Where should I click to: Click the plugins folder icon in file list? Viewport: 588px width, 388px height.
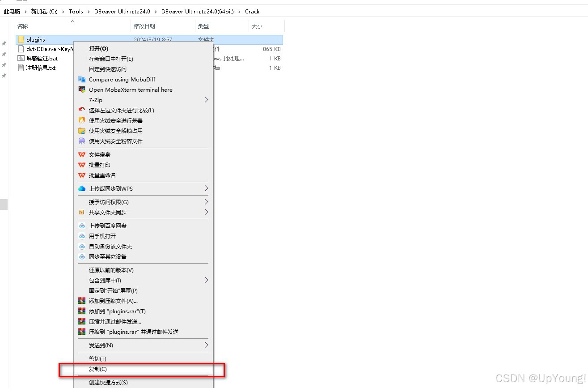[x=21, y=39]
